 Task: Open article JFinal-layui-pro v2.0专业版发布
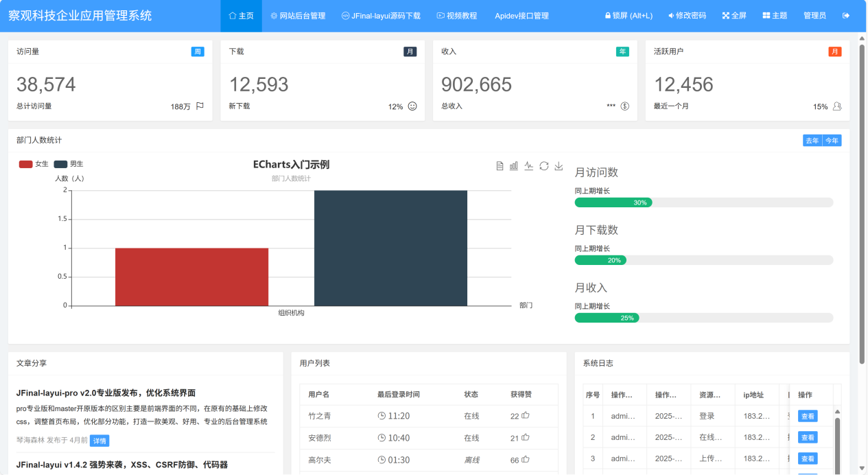pos(106,393)
